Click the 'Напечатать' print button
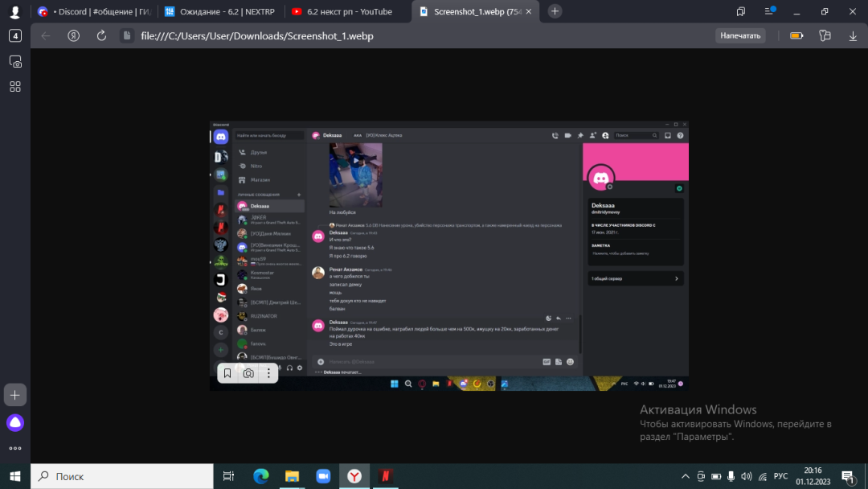Image resolution: width=868 pixels, height=489 pixels. (739, 35)
